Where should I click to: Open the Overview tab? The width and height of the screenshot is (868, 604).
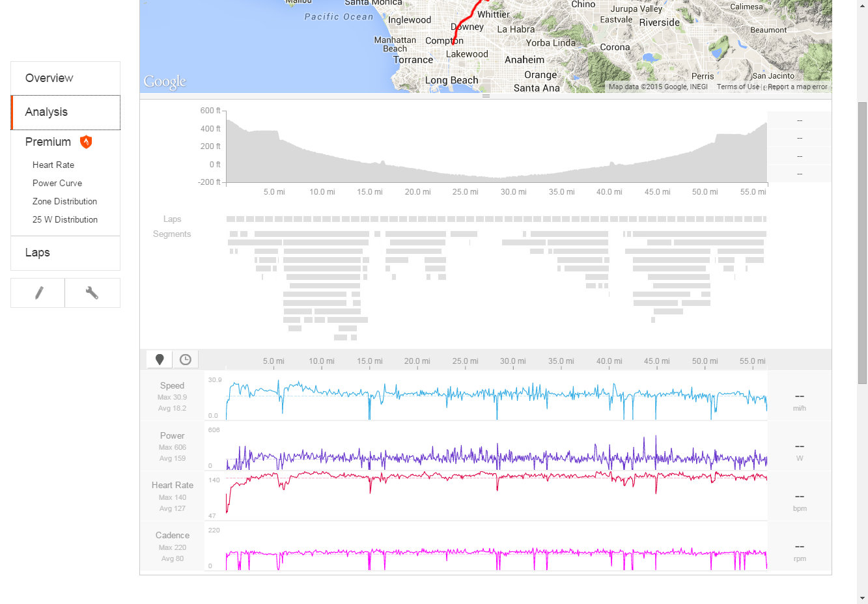point(49,78)
